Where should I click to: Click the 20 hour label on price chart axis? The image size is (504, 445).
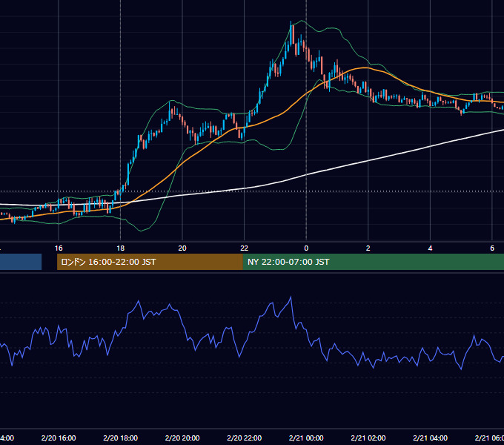tap(182, 248)
